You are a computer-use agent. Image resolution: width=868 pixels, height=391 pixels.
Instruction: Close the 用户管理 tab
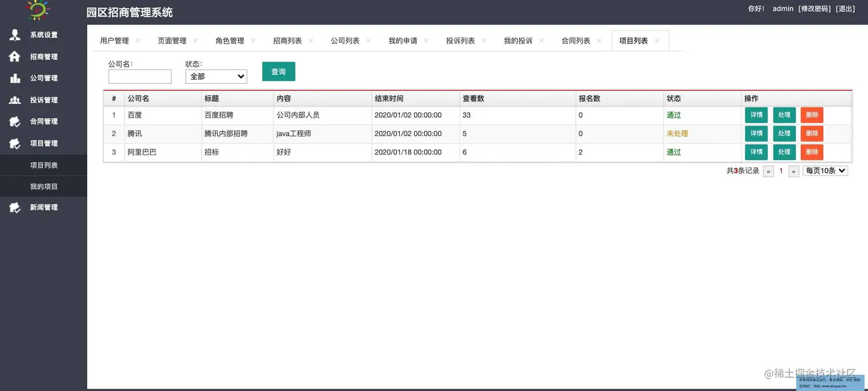point(138,41)
